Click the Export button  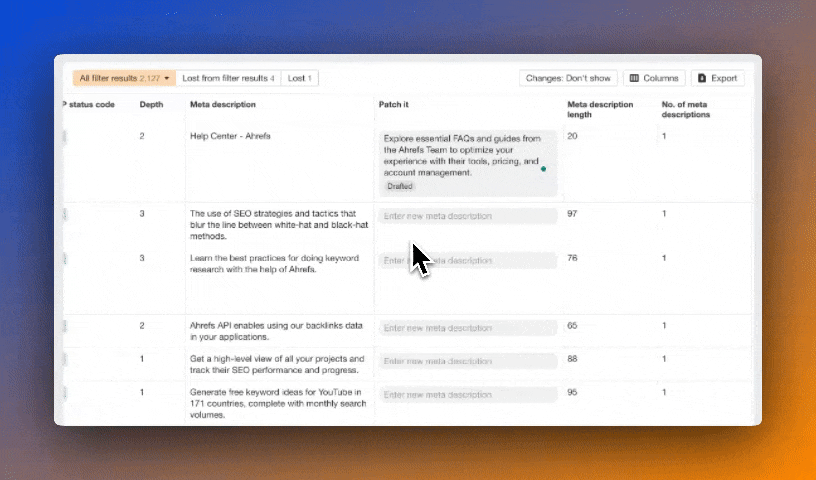(718, 78)
